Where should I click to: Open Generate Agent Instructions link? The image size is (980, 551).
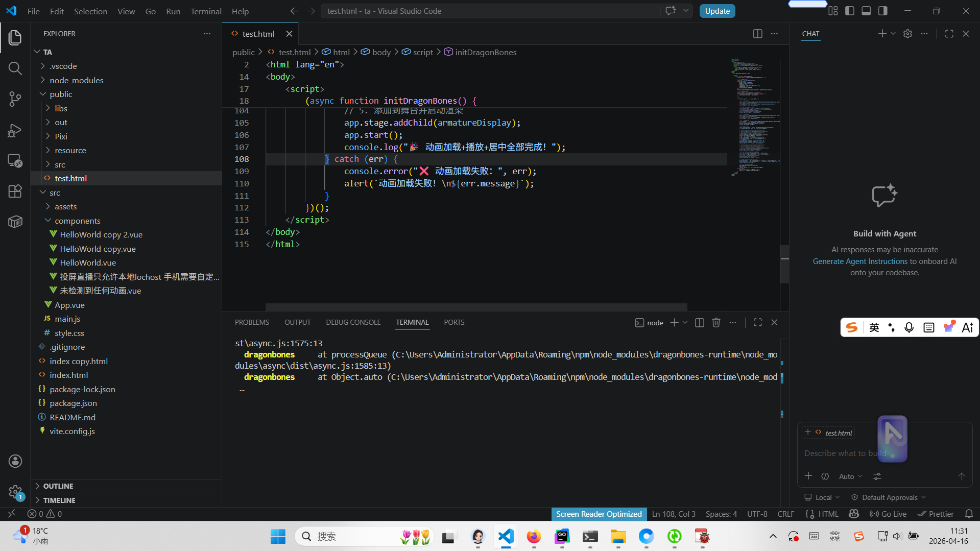(860, 261)
